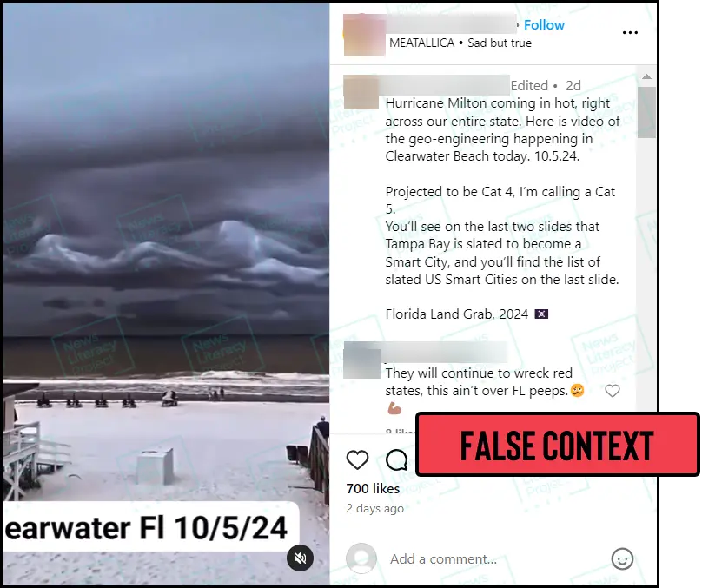Open the emoji picker smiley icon

click(622, 559)
